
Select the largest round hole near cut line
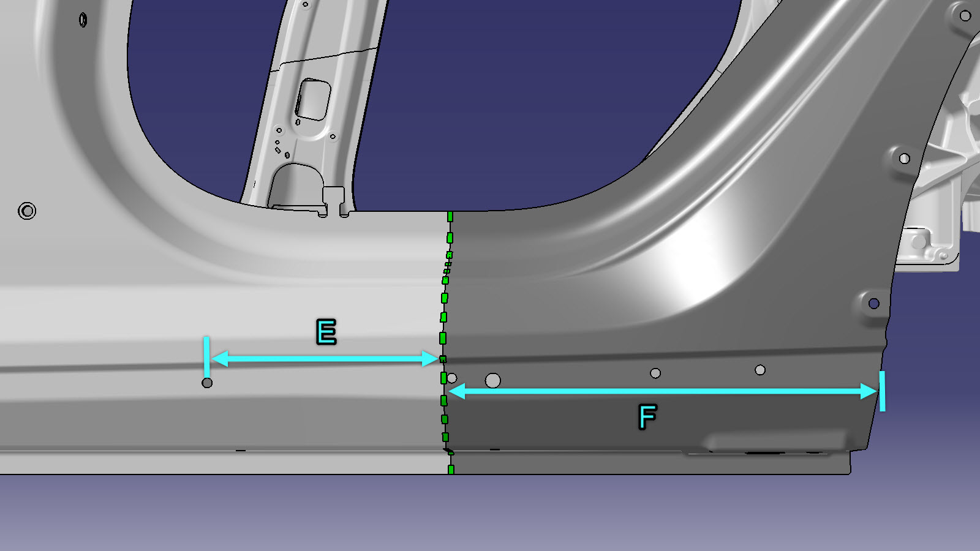coord(492,381)
